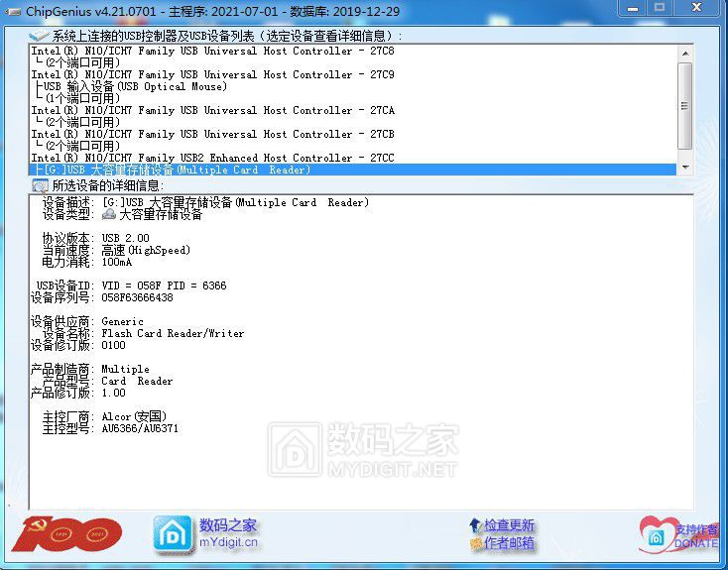Click the USB 2.00 protocol version value
Image resolution: width=728 pixels, height=570 pixels.
coord(125,238)
